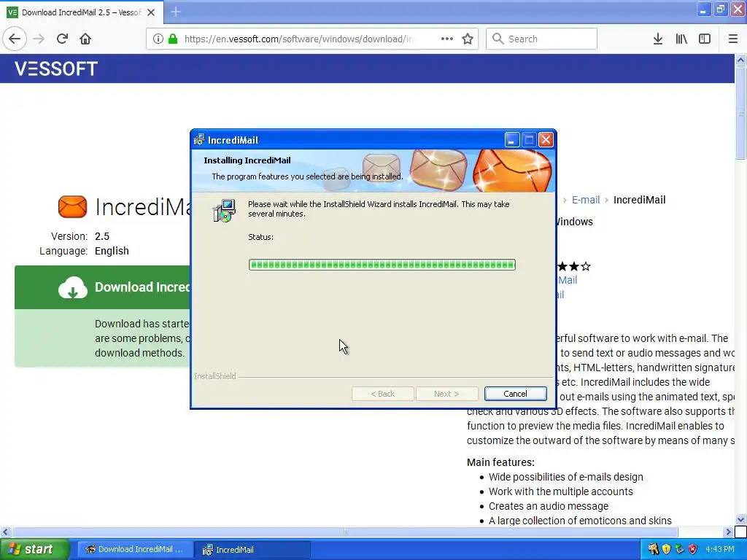Click the disabled Back button in installer
The image size is (747, 560).
[x=382, y=394]
